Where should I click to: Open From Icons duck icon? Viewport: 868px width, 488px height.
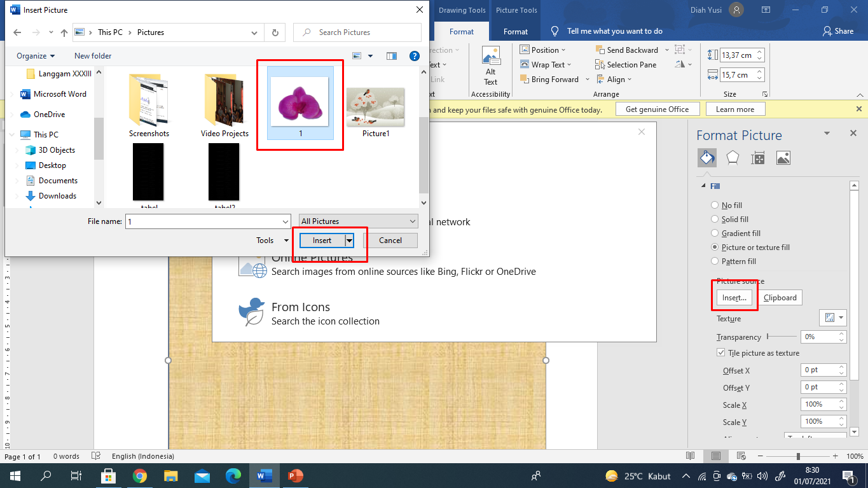tap(252, 312)
